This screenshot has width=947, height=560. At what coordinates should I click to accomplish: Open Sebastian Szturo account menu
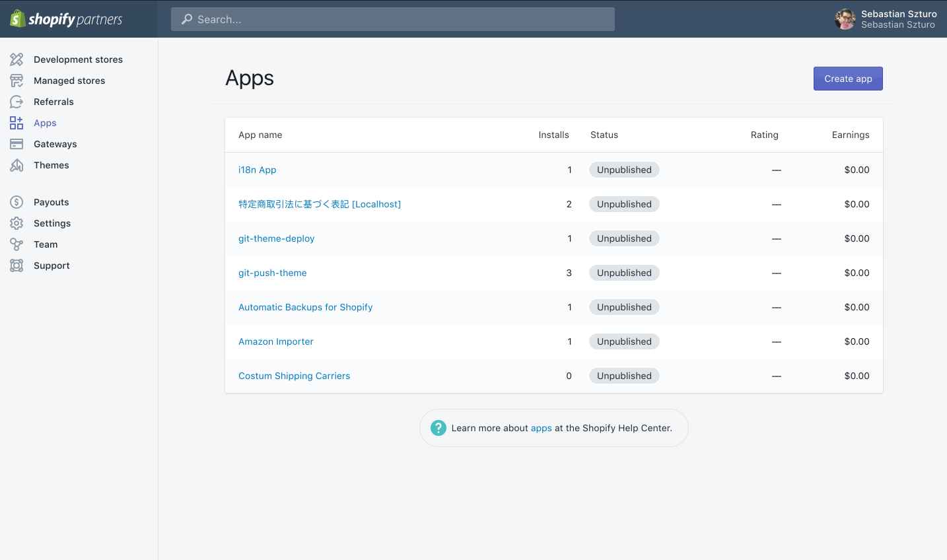pyautogui.click(x=885, y=18)
